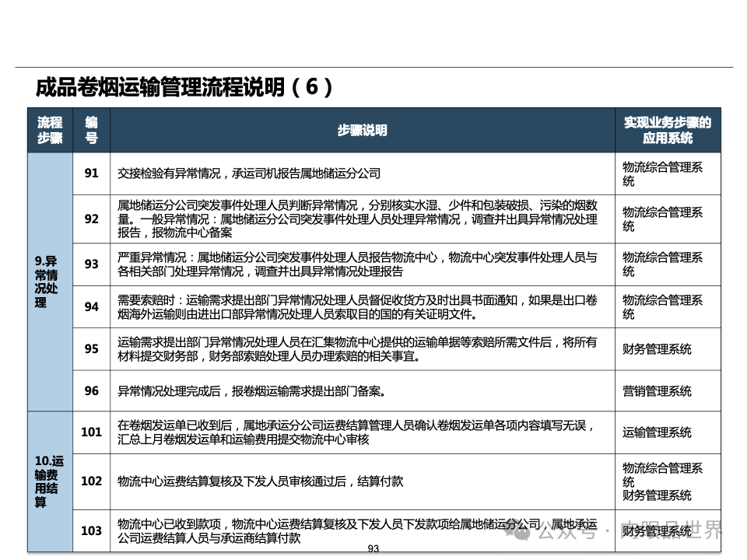Click the process step cell 10.运输费用结算
This screenshot has width=747, height=560.
click(x=50, y=481)
